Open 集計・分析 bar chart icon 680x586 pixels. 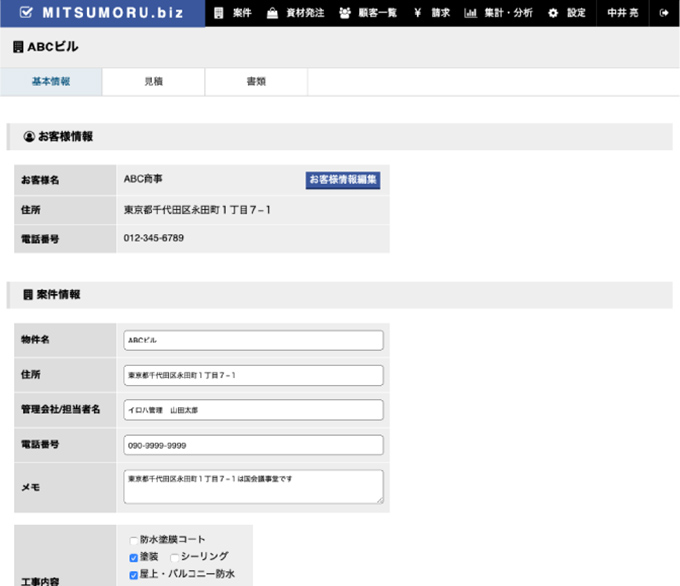(470, 13)
